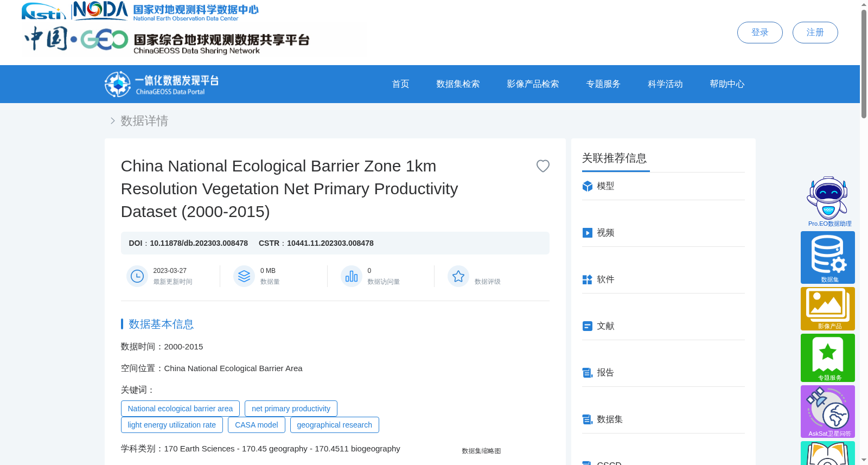
Task: Click the dataset icon next to 数据集 in recommendations
Action: coord(588,419)
